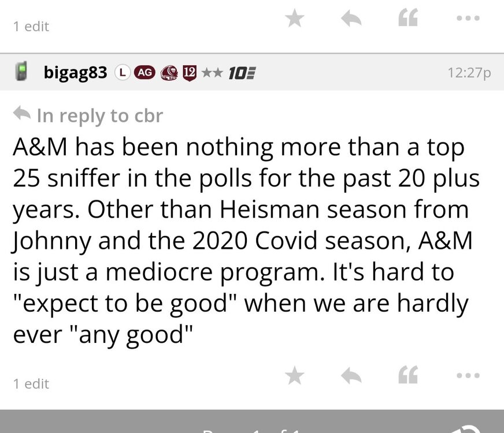Expand more options on bigag83's post
The image size is (504, 433).
469,375
